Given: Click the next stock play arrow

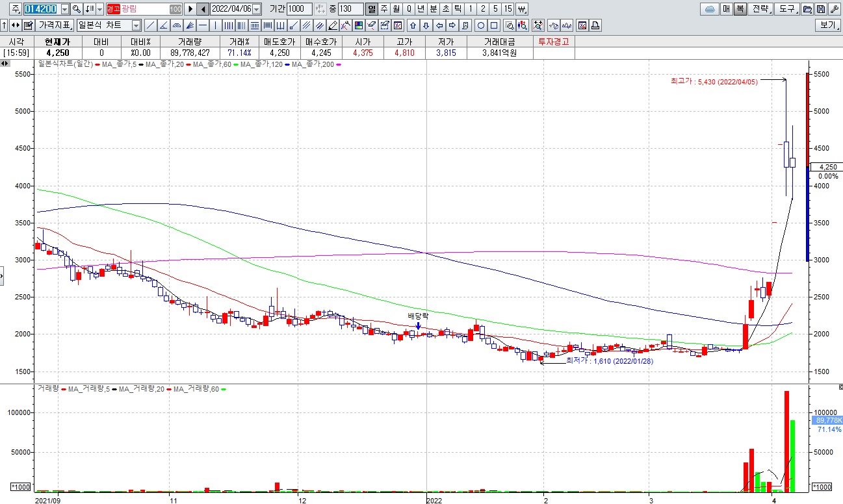Looking at the screenshot, I should 190,9.
